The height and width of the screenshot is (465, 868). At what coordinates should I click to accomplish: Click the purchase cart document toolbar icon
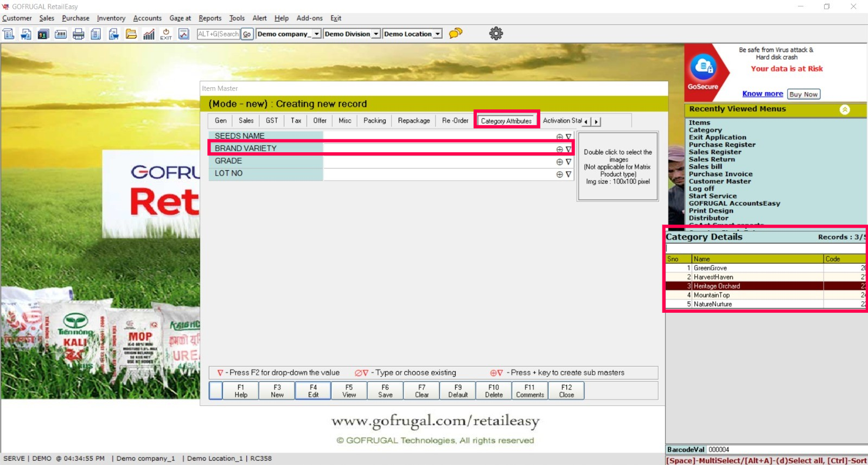(113, 34)
